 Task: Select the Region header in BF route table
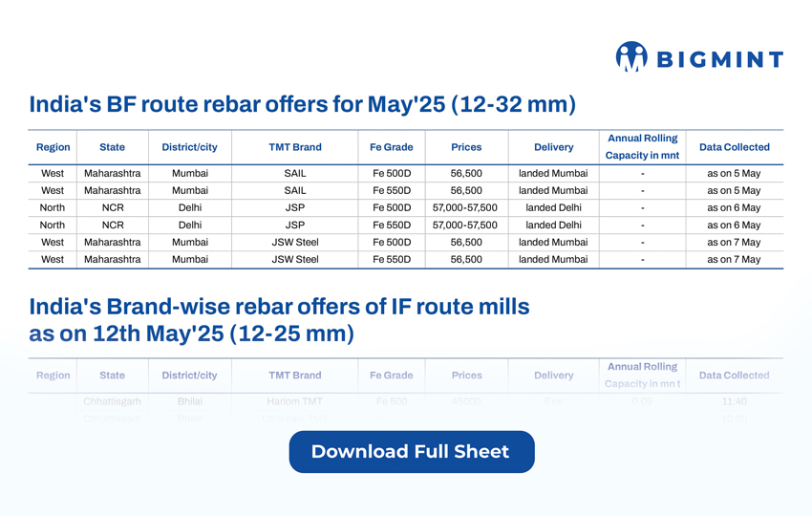(53, 147)
